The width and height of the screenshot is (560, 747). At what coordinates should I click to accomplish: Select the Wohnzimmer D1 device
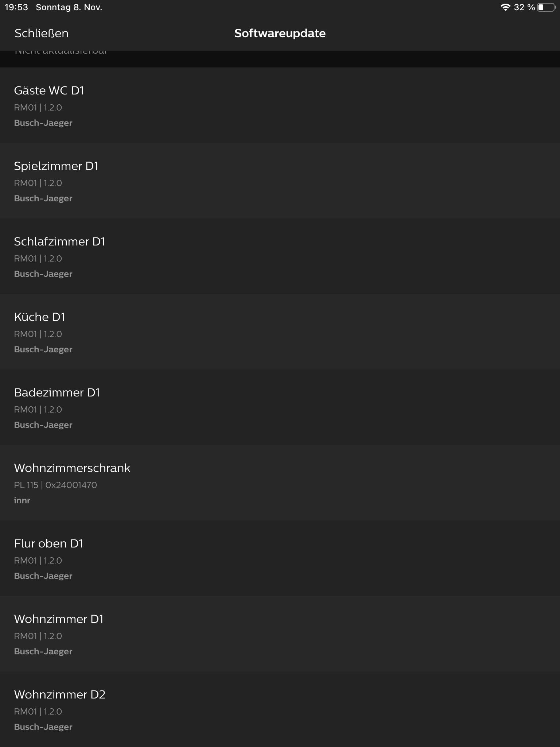[x=280, y=634]
